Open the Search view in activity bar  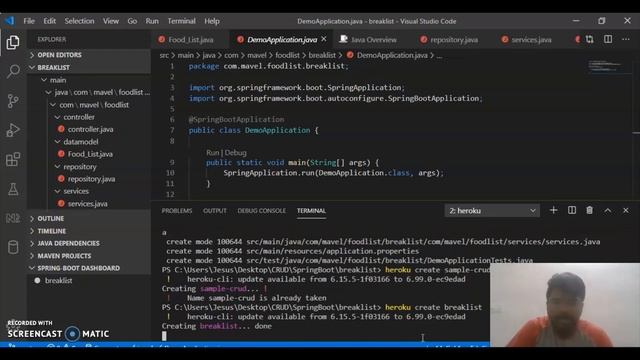(x=13, y=71)
